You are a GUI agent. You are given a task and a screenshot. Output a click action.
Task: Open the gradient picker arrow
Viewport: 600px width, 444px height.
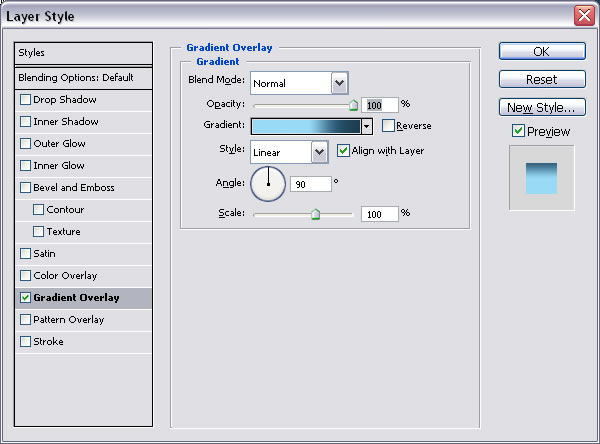click(x=367, y=126)
